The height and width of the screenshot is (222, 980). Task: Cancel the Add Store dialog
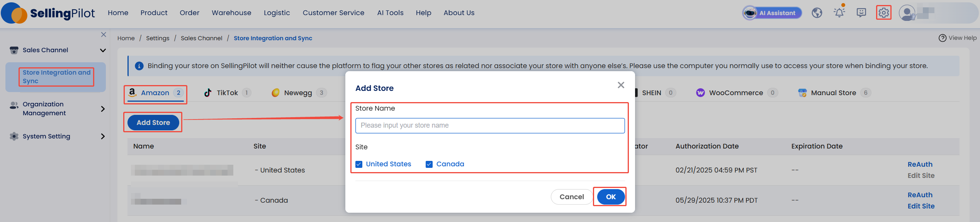point(572,197)
